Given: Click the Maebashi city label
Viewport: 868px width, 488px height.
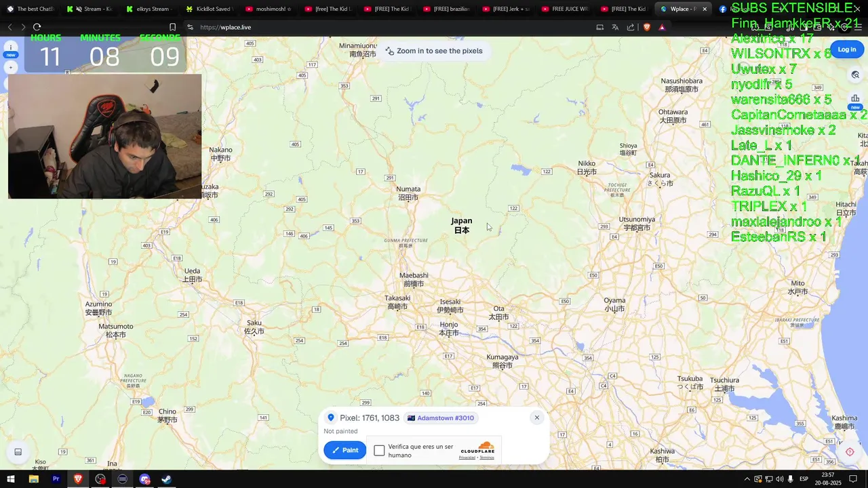Looking at the screenshot, I should click(414, 279).
